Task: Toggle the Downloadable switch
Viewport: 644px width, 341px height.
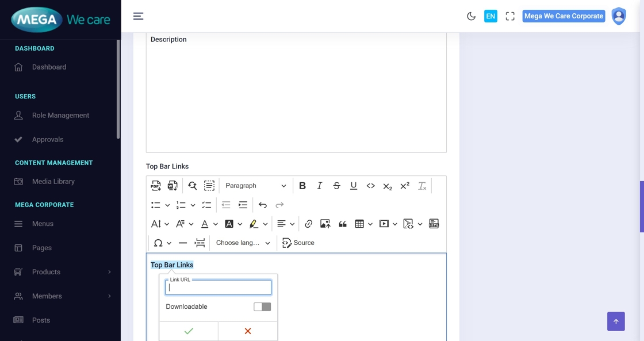Action: coord(262,306)
